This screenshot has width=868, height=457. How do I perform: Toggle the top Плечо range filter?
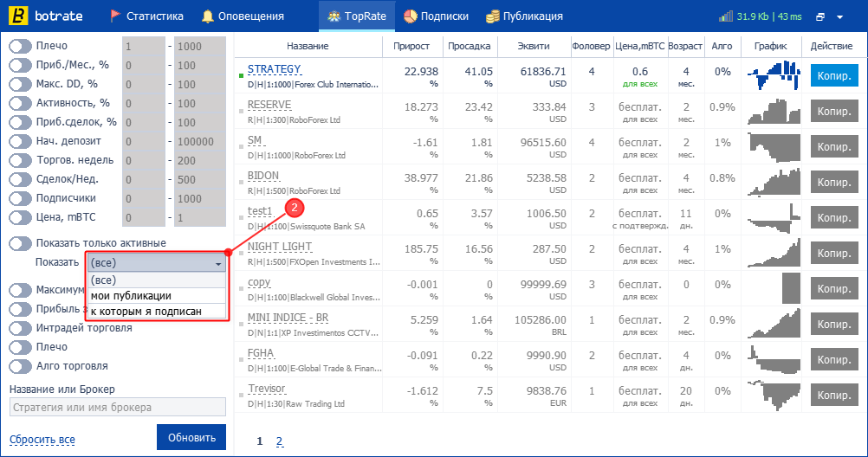(20, 46)
